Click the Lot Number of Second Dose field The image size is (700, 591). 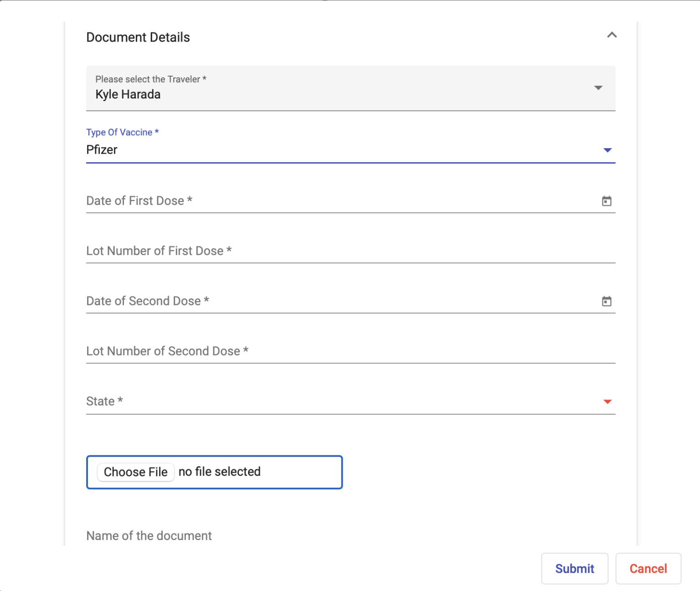350,351
